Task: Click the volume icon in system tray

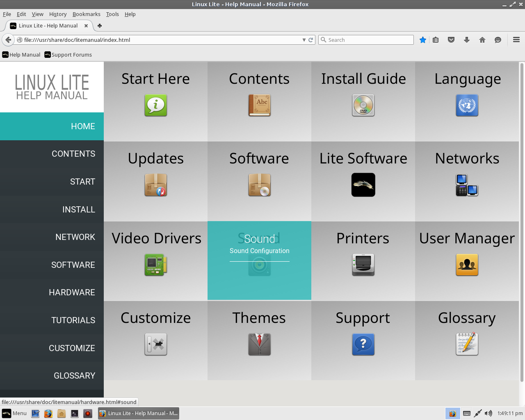Action: tap(488, 413)
